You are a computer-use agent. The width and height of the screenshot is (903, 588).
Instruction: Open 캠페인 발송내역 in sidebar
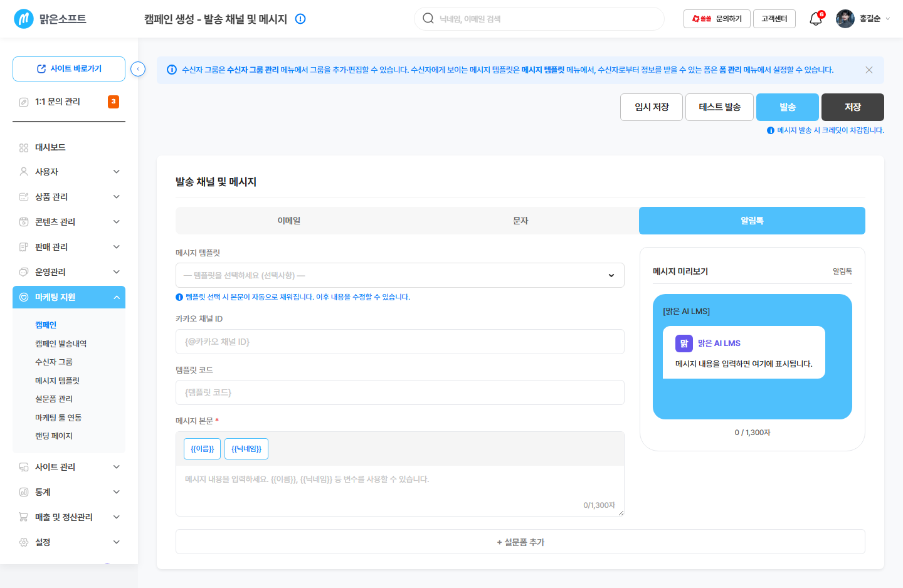click(61, 344)
